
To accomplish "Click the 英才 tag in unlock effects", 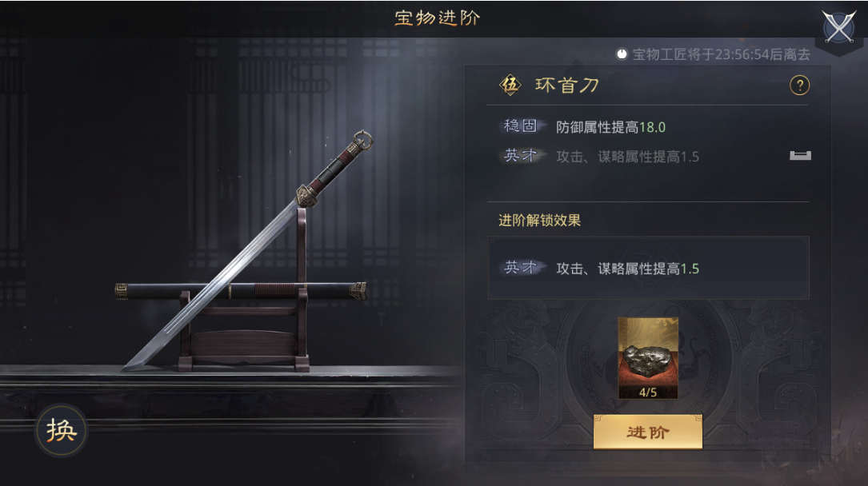I will point(520,268).
